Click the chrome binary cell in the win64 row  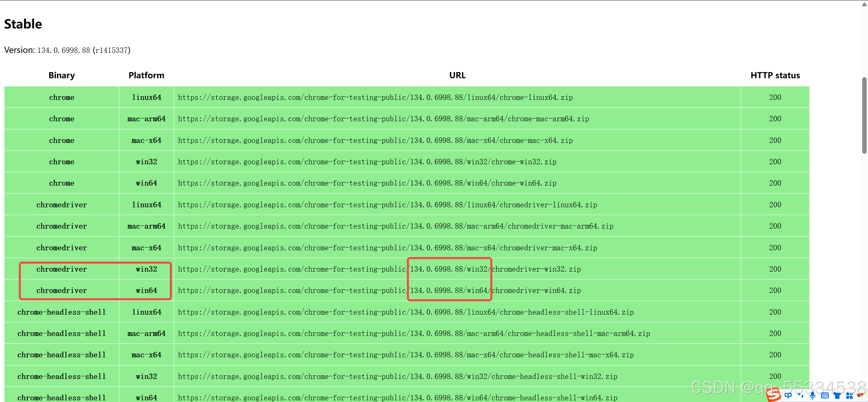tap(62, 183)
